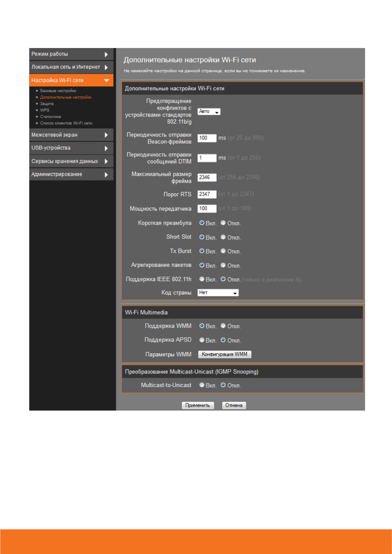This screenshot has height=554, width=392.
Task: Click the Конфигурация WMM button
Action: coord(224,354)
